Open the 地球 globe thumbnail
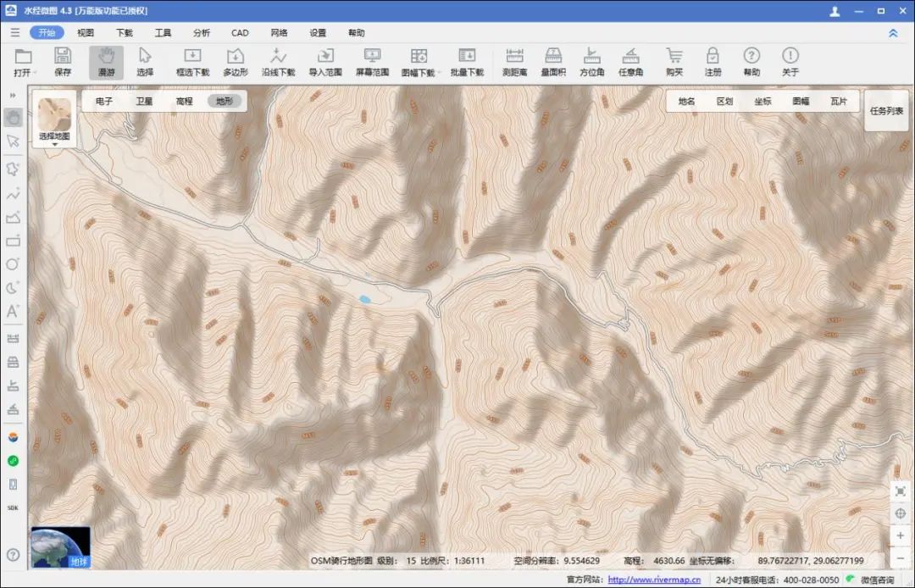The width and height of the screenshot is (915, 588). 61,547
